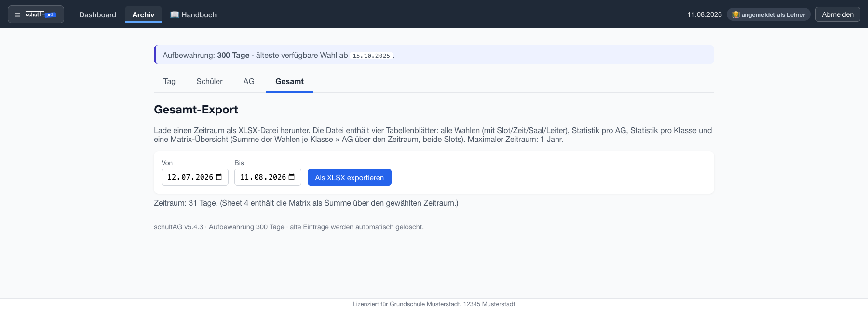
Task: Switch to the Tag tab
Action: coord(169,81)
